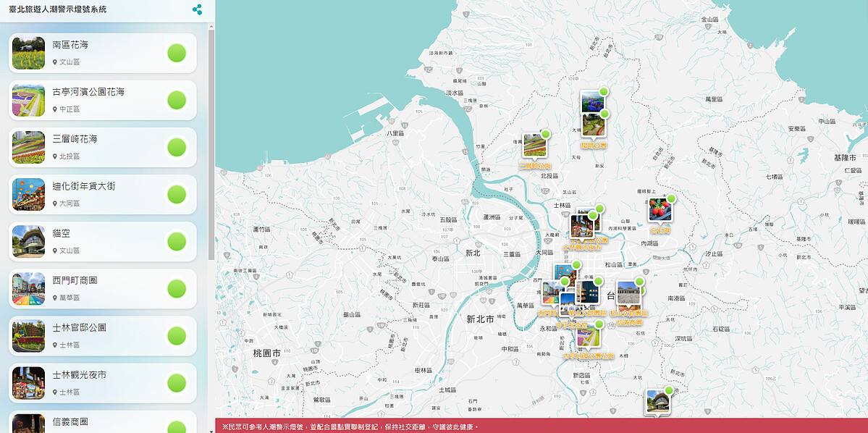This screenshot has width=868, height=433.
Task: Select 古亭河濱公園花海 in the list
Action: (88, 93)
